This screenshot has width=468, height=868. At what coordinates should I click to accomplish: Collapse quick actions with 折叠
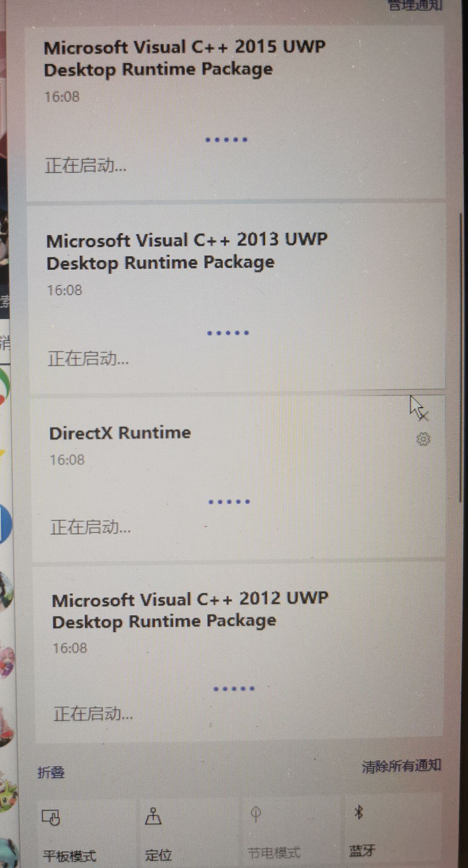tap(51, 772)
